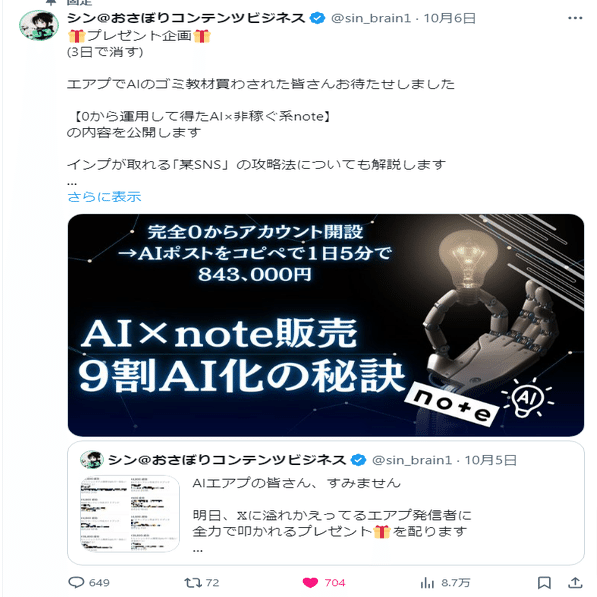Click the repost arrows icon
Image resolution: width=597 pixels, height=597 pixels.
[192, 583]
